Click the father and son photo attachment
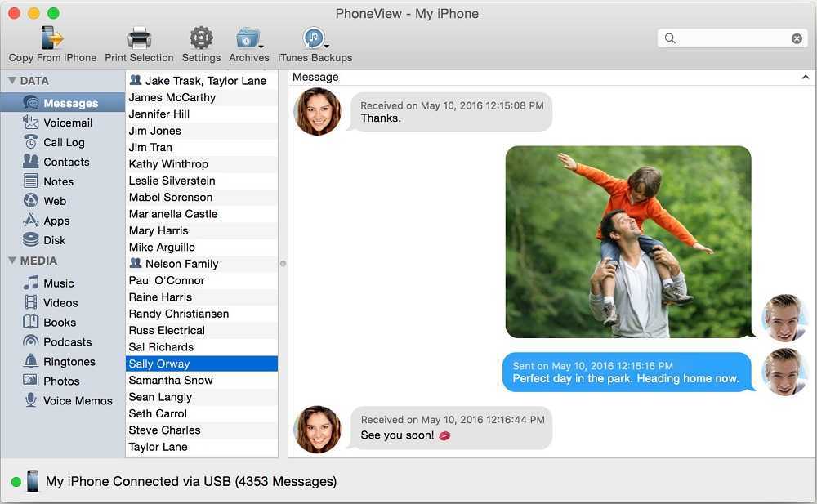Viewport: 817px width, 504px height. tap(627, 242)
